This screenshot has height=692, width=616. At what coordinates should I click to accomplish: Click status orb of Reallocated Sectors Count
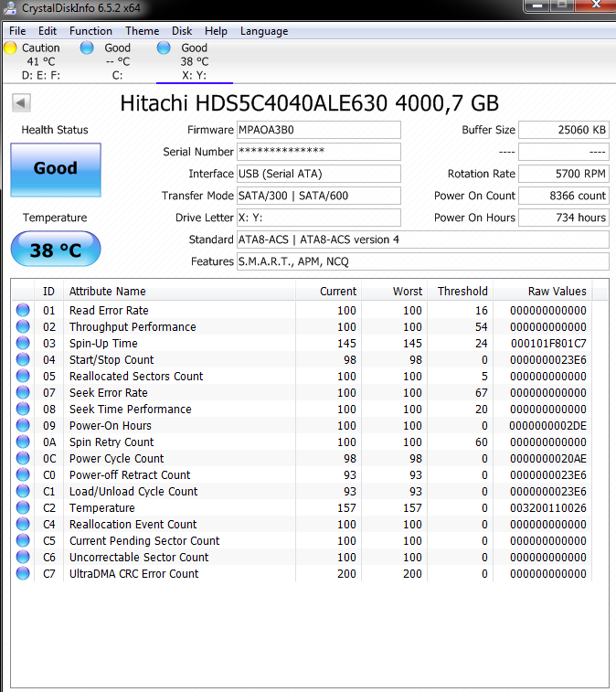point(23,376)
